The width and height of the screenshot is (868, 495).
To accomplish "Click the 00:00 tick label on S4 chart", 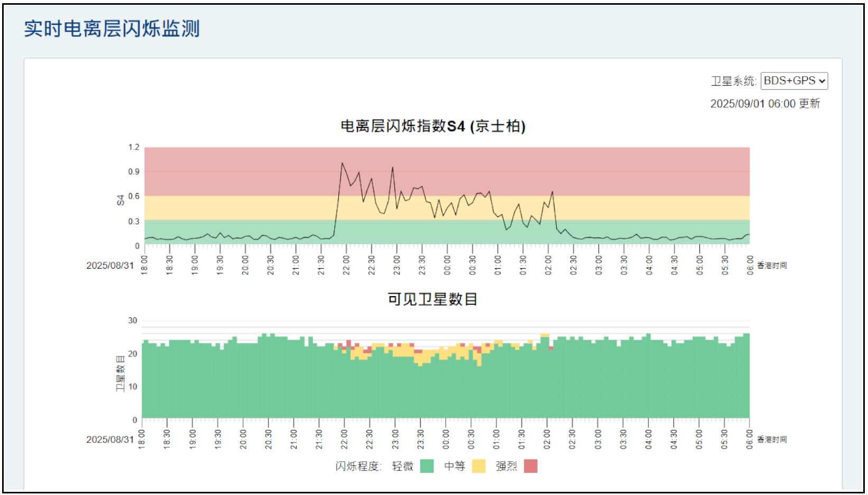I will click(x=447, y=265).
